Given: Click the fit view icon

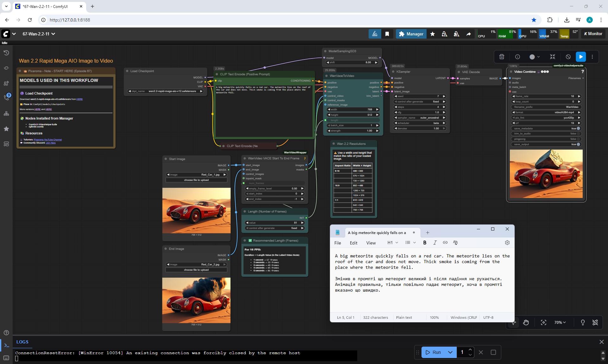Looking at the screenshot, I should coord(543,322).
